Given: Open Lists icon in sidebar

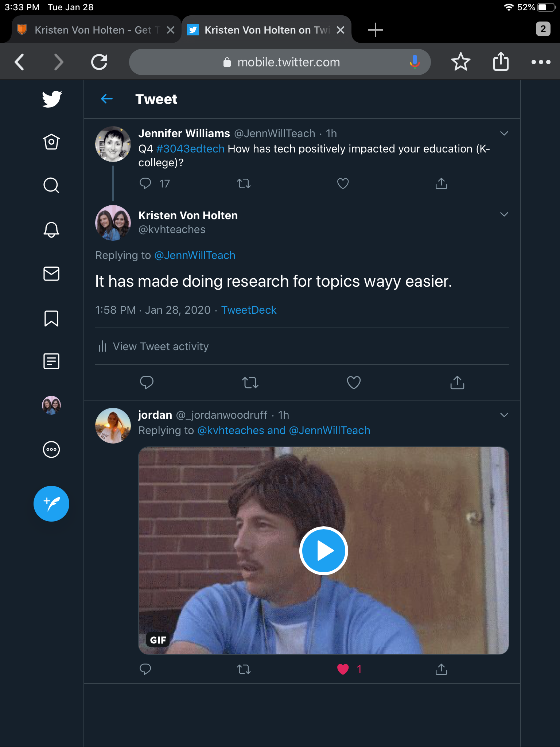Looking at the screenshot, I should pyautogui.click(x=51, y=361).
